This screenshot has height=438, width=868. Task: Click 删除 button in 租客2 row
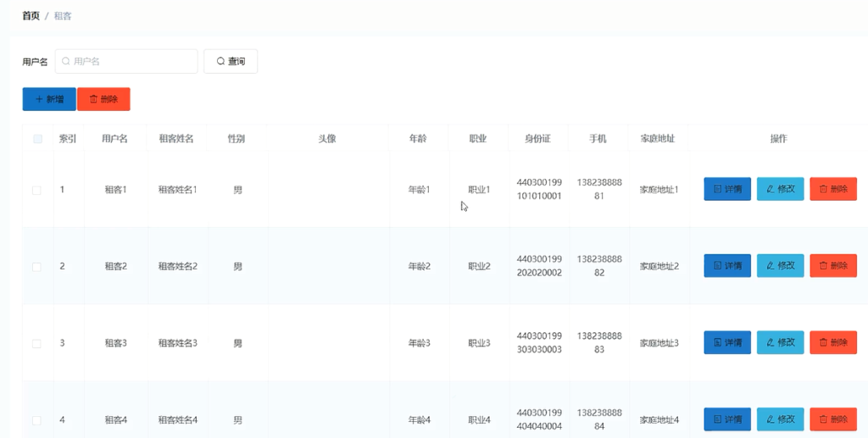[x=833, y=266]
